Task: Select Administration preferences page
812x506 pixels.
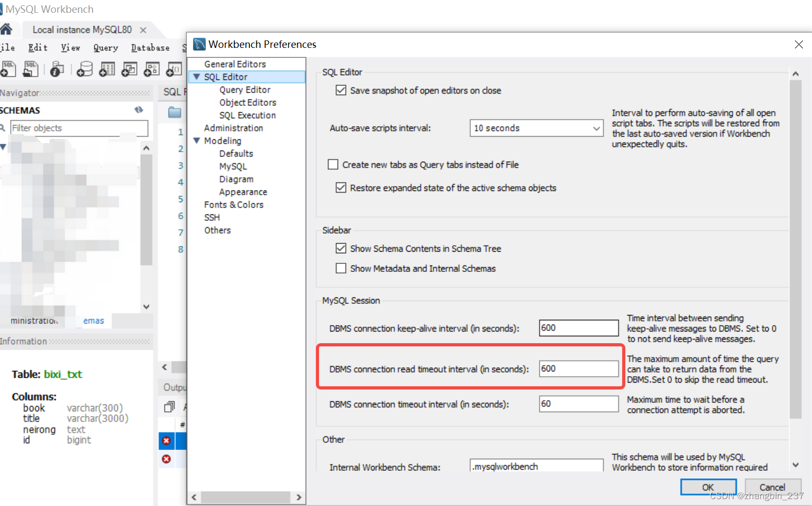Action: [x=233, y=128]
